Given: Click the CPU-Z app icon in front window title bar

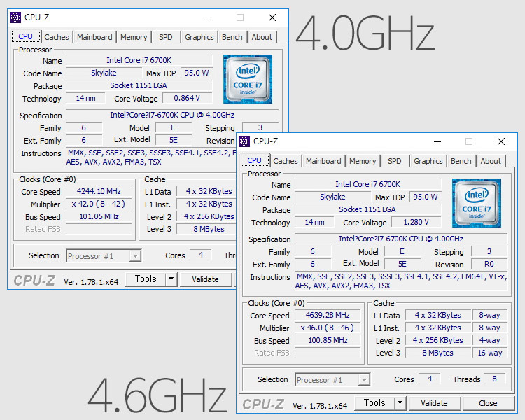Looking at the screenshot, I should click(244, 141).
